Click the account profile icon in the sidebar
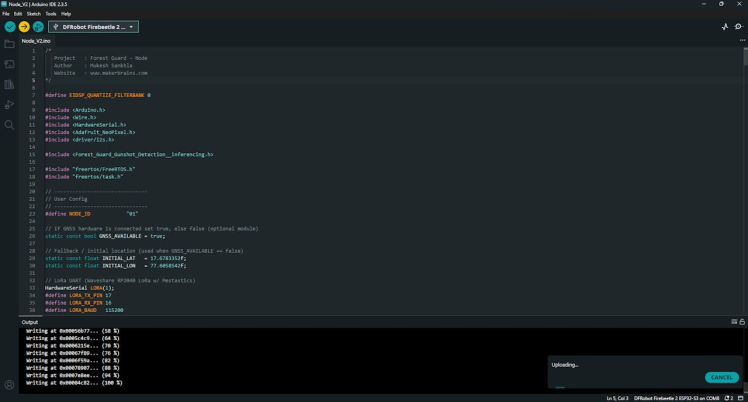The height and width of the screenshot is (402, 748). [x=9, y=384]
